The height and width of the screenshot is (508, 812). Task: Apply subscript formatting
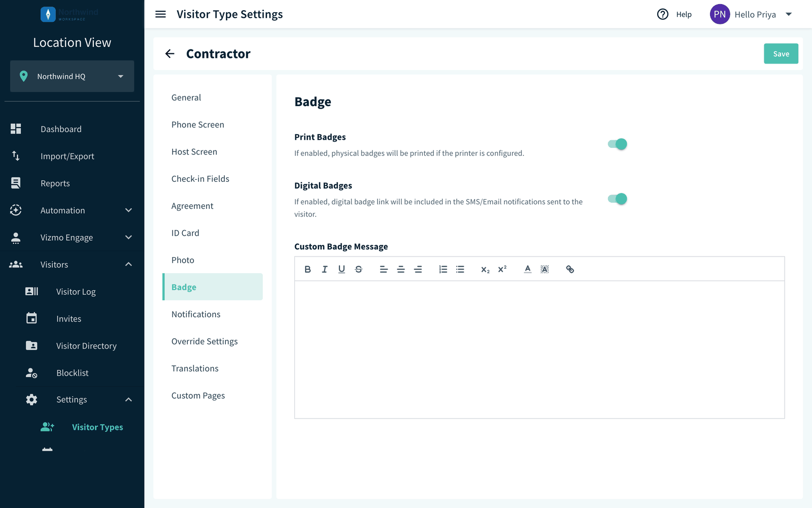(485, 269)
